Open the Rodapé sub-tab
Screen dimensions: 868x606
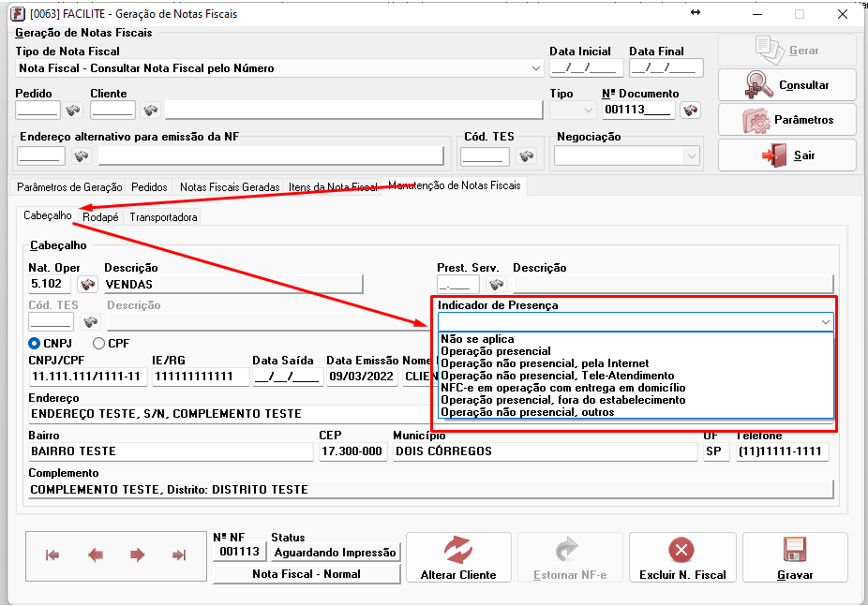tap(100, 217)
